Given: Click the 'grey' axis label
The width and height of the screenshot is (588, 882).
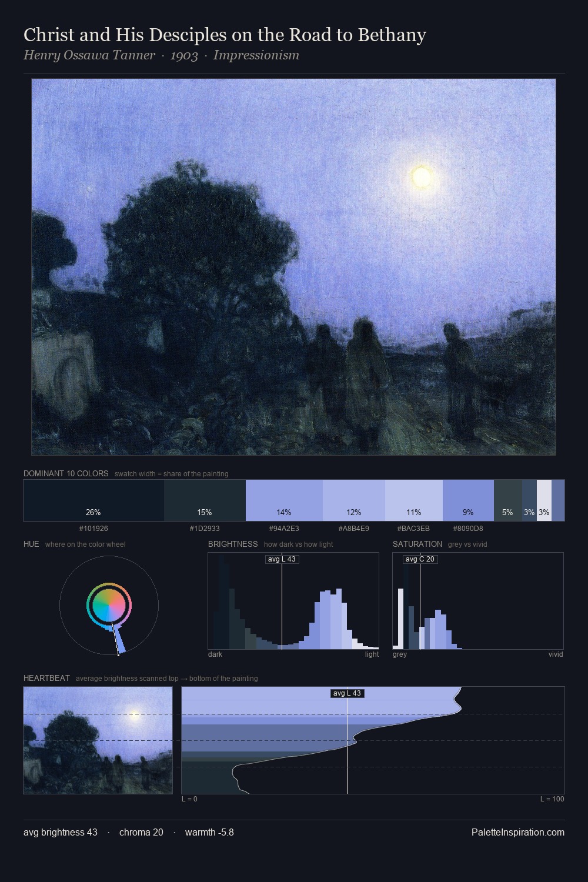Looking at the screenshot, I should [400, 654].
